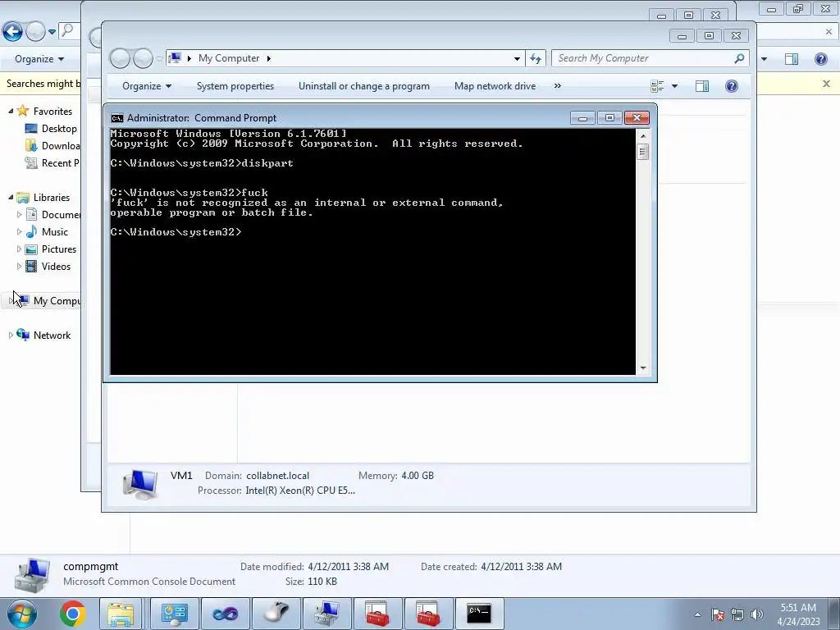The height and width of the screenshot is (630, 840).
Task: Open the view options dropdown arrow in My Computer
Action: click(674, 86)
